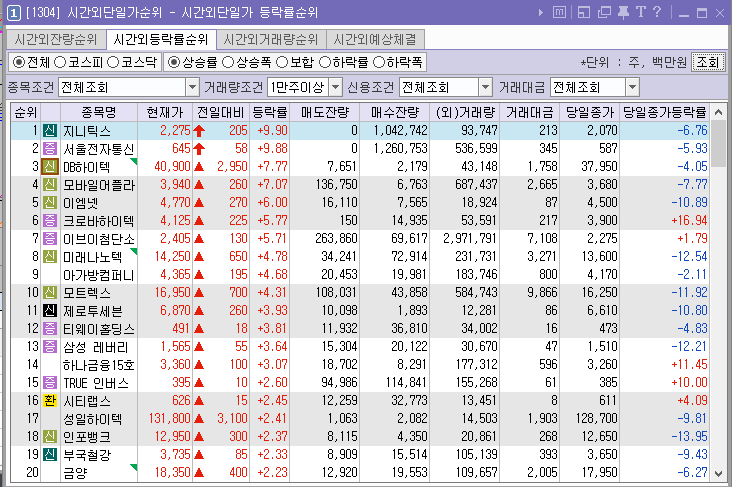Open the 거래대금 dropdown
732x487 pixels.
[x=632, y=87]
